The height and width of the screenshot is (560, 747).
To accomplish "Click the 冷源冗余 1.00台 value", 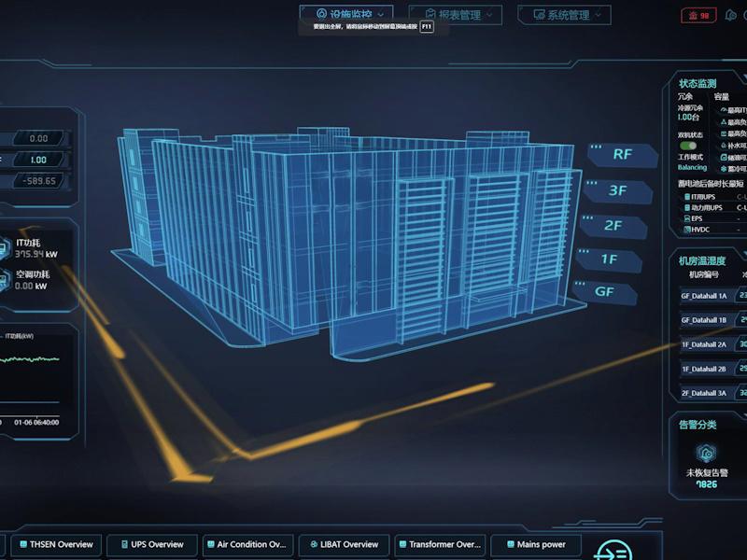I will pyautogui.click(x=688, y=117).
